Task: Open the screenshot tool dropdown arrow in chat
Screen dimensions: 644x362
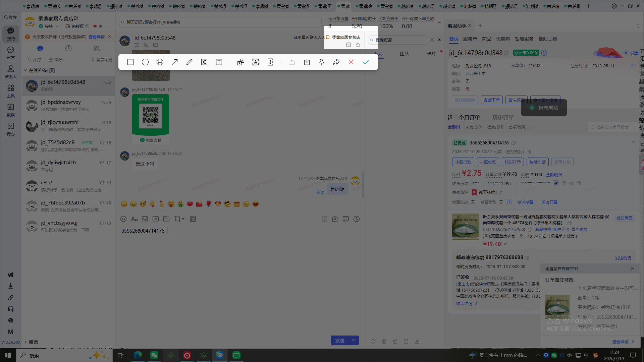Action: [x=183, y=219]
